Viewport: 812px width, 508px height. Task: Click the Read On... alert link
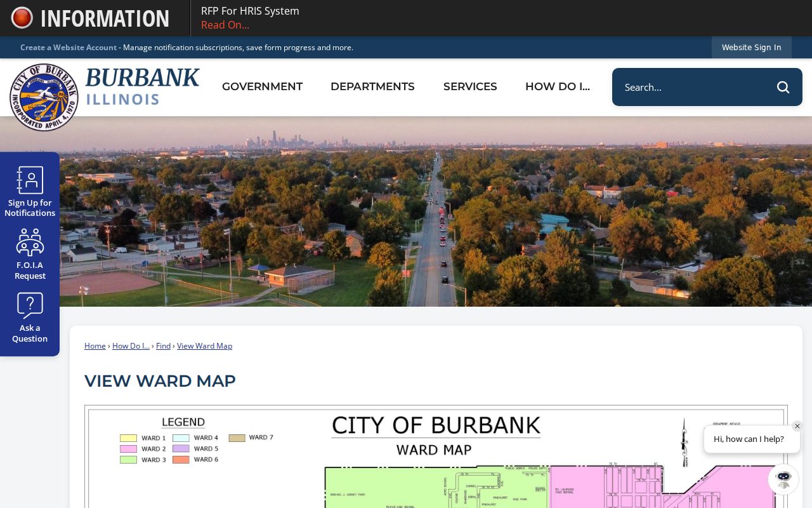tap(225, 25)
